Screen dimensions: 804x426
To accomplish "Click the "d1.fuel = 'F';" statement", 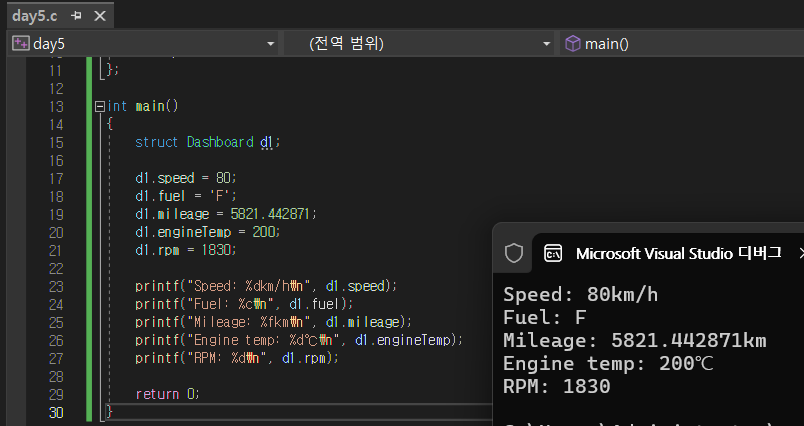I will [x=186, y=196].
